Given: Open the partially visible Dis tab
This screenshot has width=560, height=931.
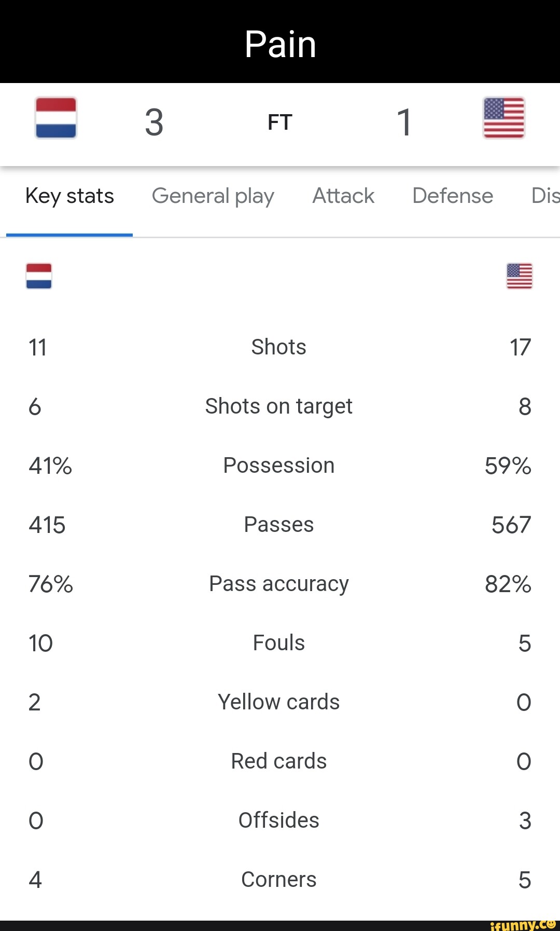Looking at the screenshot, I should point(544,196).
